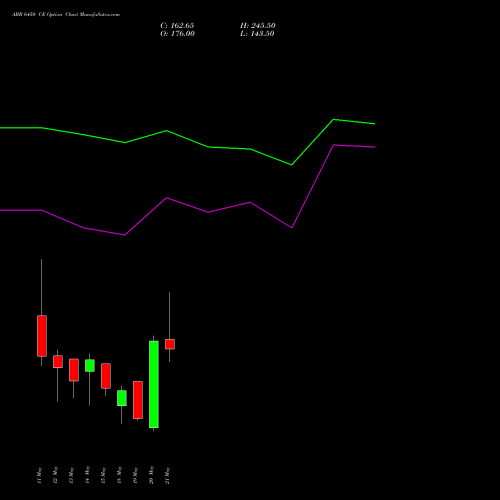The image size is (500, 500).
Task: Click the low value L: 143.50
Action: (257, 34)
